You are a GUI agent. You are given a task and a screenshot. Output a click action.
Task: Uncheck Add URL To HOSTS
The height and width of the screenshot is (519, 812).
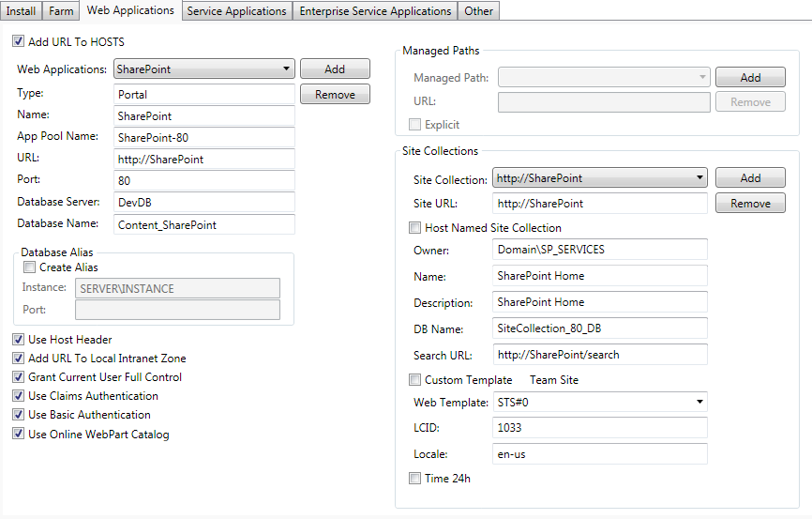pyautogui.click(x=19, y=41)
